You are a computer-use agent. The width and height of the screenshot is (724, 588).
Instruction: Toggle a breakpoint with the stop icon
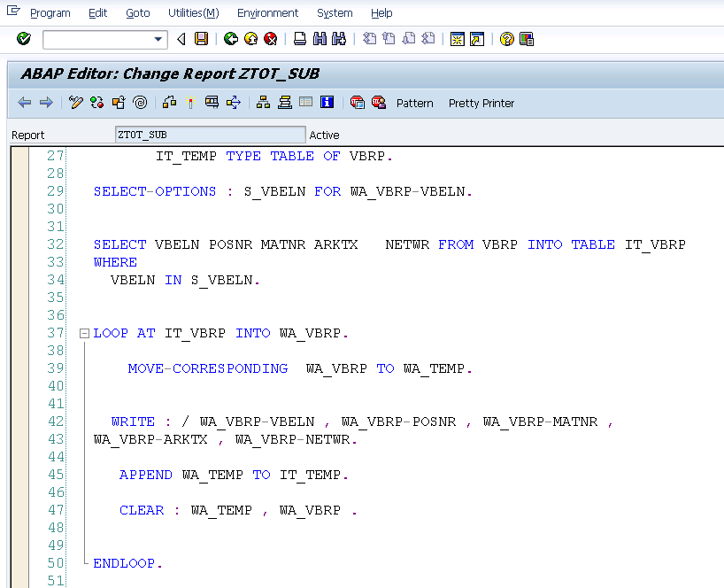[x=191, y=103]
